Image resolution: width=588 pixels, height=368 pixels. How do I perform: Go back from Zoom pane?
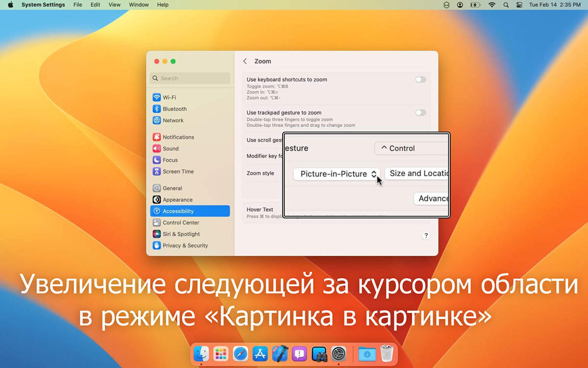pos(245,61)
